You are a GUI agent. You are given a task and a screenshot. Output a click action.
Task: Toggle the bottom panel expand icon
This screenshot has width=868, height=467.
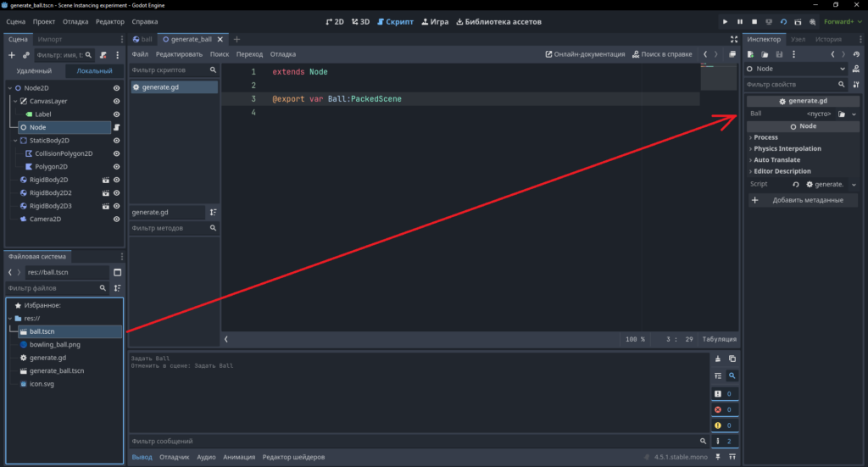click(x=732, y=457)
